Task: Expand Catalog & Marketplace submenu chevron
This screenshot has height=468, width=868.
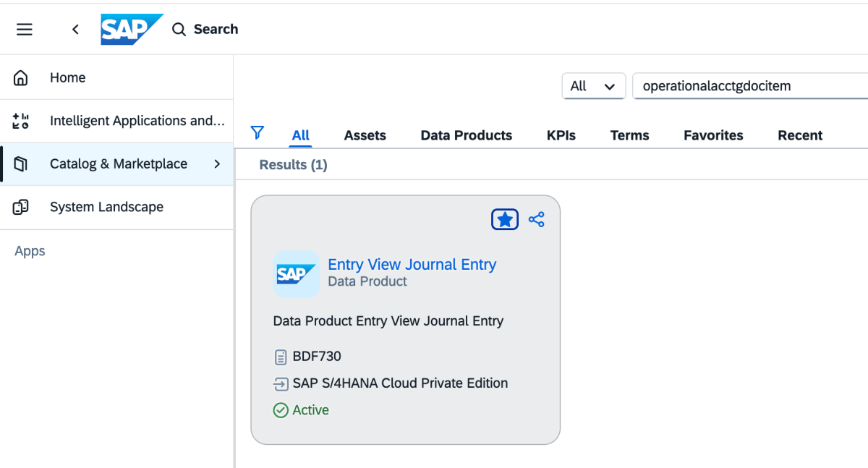Action: click(217, 164)
